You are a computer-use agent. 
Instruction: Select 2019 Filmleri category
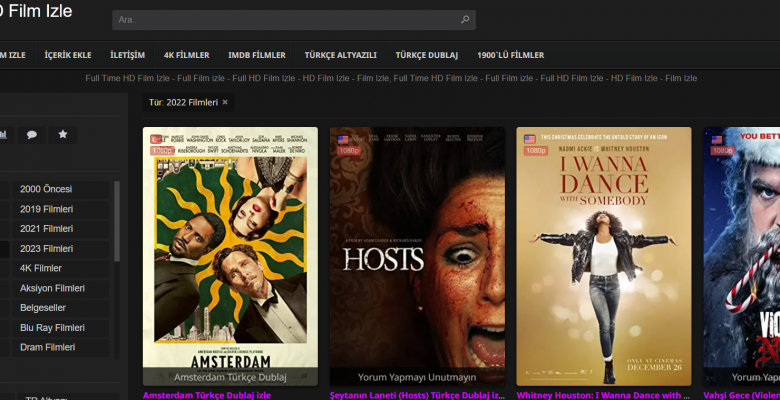click(x=61, y=209)
